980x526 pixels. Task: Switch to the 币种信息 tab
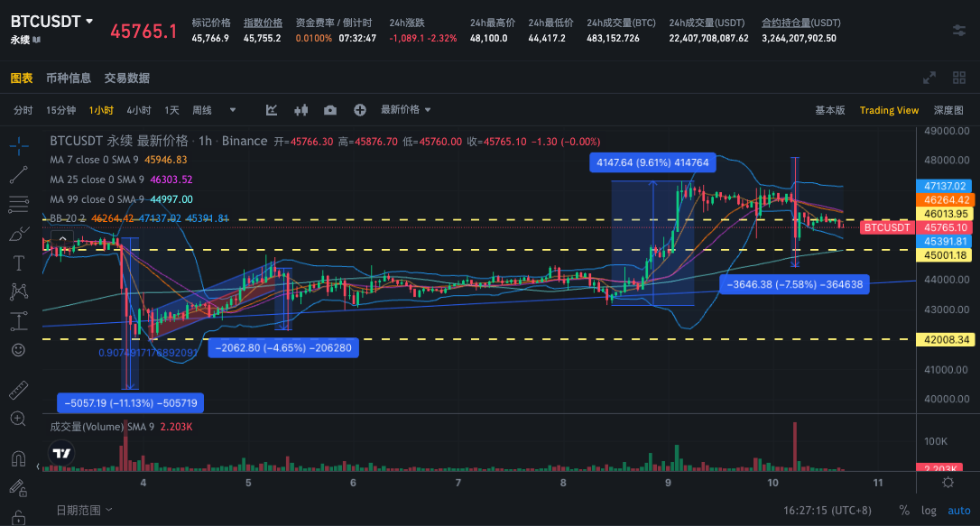(69, 78)
